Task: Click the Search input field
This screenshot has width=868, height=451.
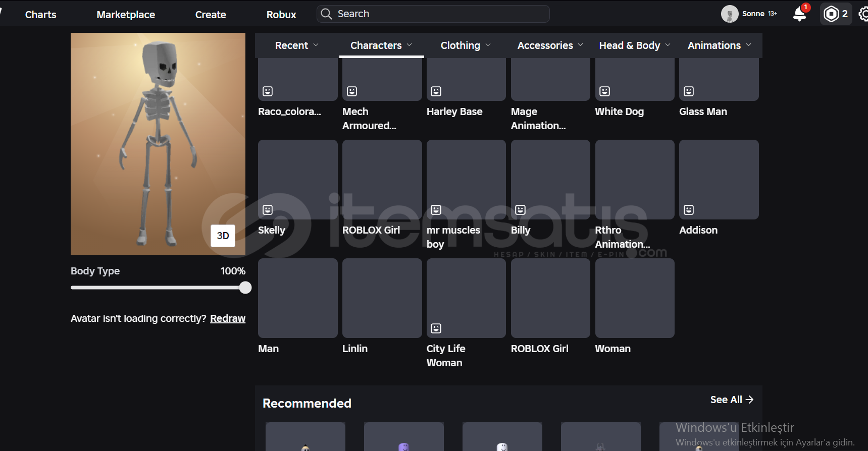Action: coord(439,14)
